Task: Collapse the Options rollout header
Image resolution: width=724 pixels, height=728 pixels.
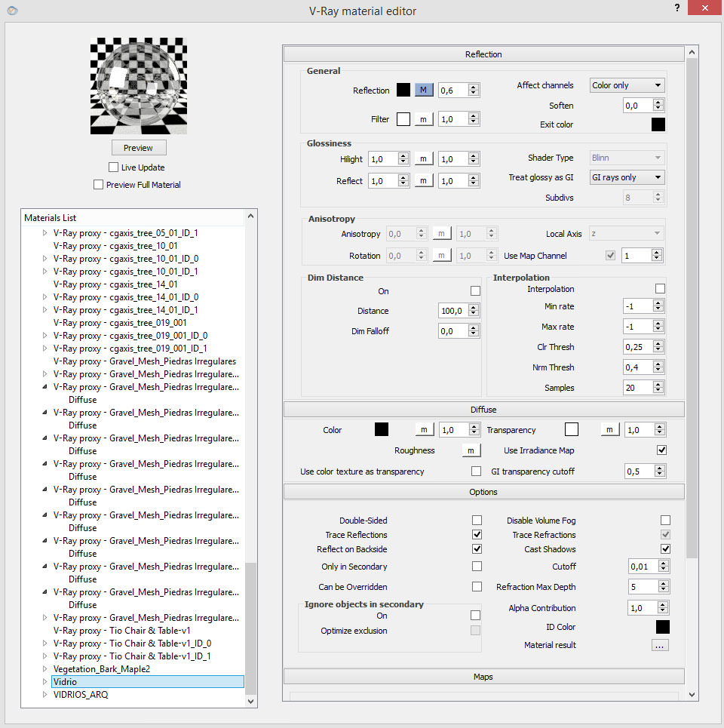Action: click(483, 492)
